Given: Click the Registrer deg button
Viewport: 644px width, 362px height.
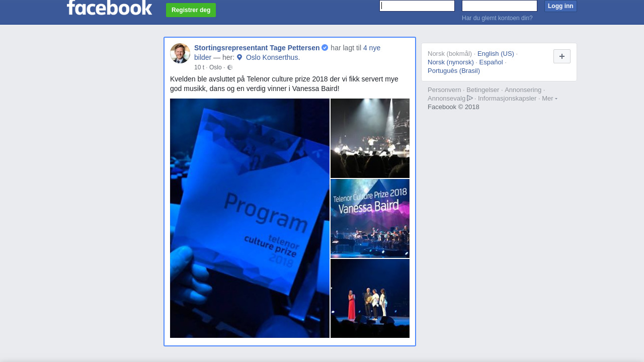Looking at the screenshot, I should pos(191,10).
